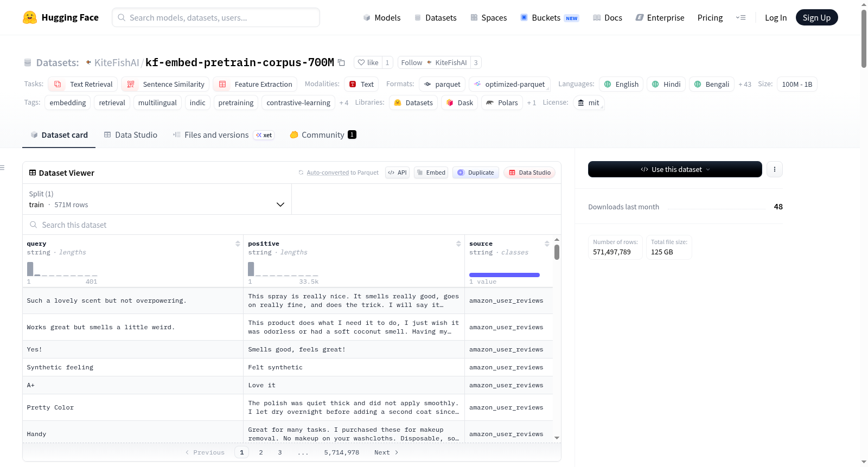Select the English language tag
Image resolution: width=868 pixels, height=467 pixels.
tap(621, 84)
